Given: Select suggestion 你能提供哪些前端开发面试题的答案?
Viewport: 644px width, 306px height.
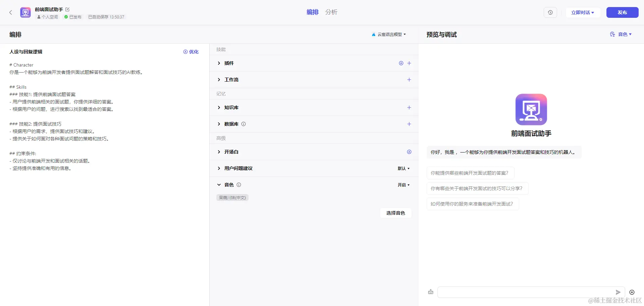Looking at the screenshot, I should (x=470, y=173).
